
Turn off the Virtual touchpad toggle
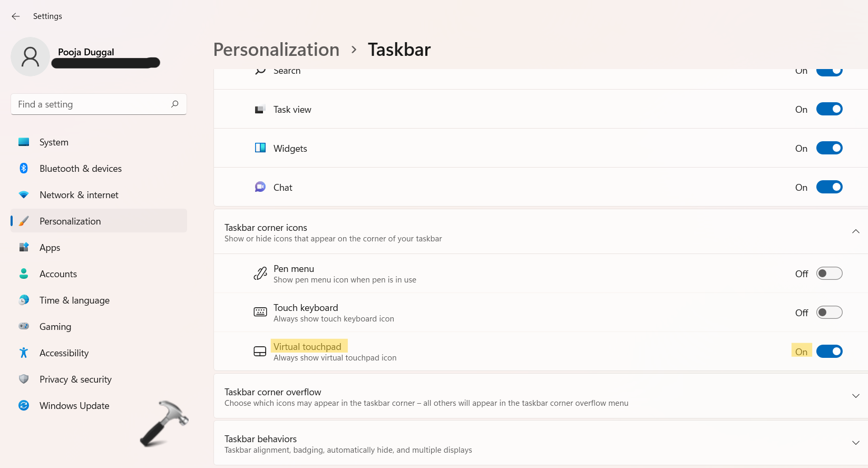point(829,352)
